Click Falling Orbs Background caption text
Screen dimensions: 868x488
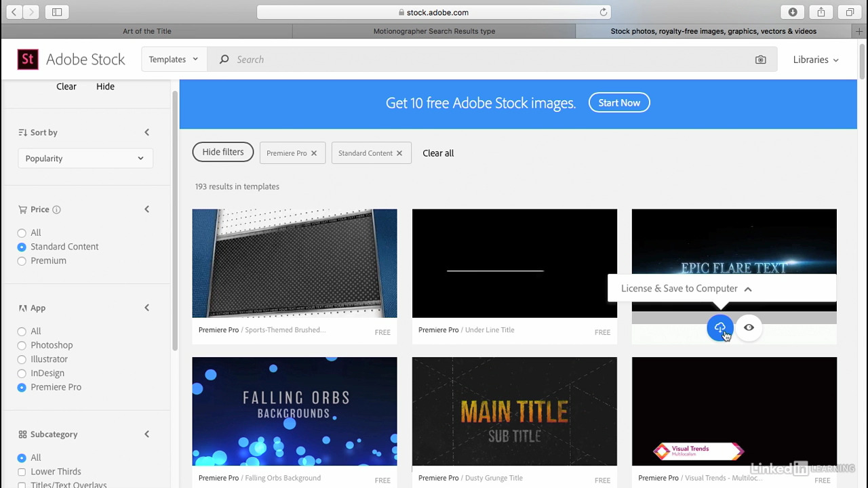(283, 479)
